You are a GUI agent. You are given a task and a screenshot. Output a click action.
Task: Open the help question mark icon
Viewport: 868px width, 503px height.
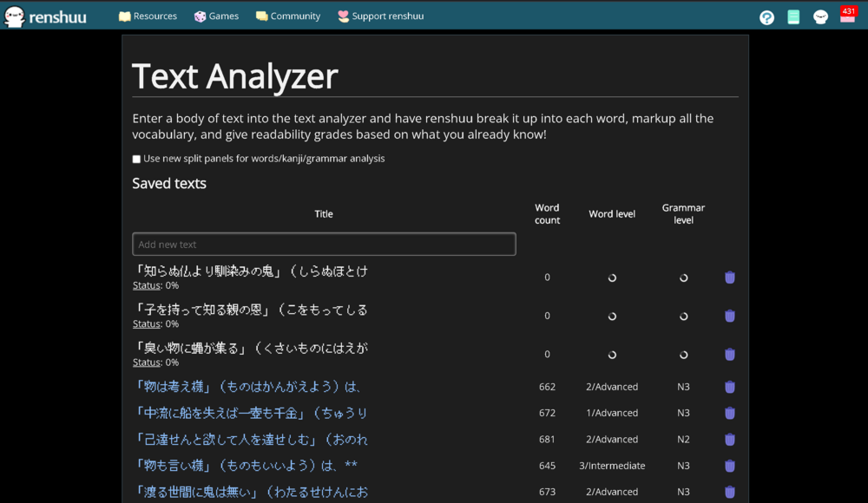tap(766, 17)
